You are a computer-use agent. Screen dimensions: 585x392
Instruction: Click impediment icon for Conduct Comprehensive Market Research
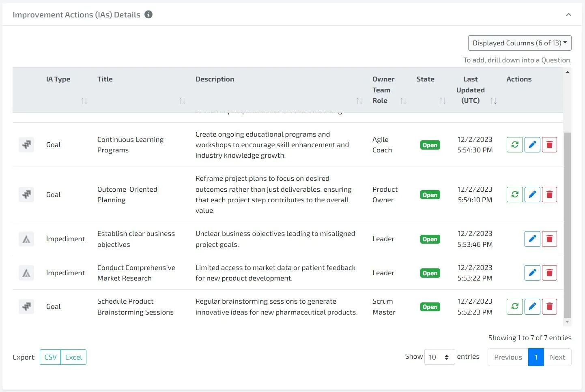coord(26,273)
